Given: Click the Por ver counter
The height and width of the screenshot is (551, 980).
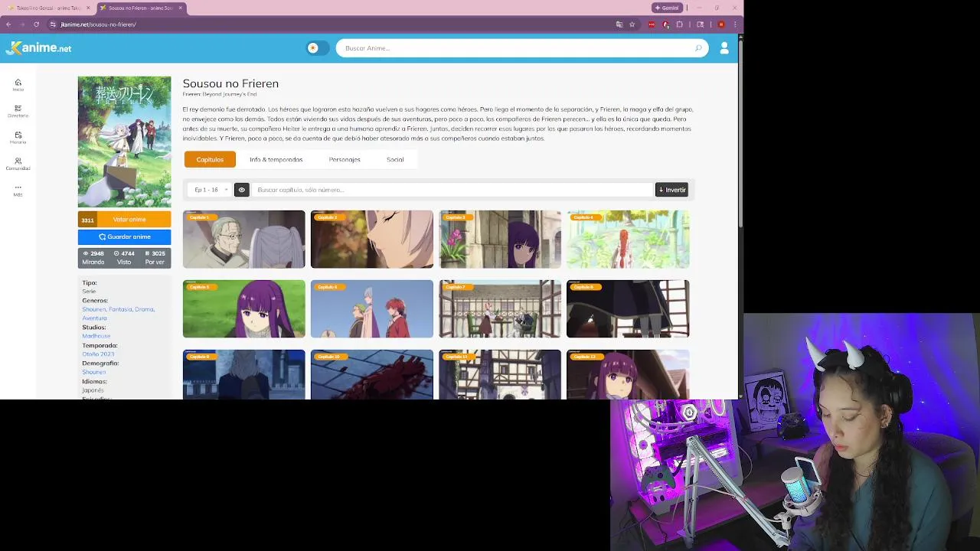Looking at the screenshot, I should point(155,258).
